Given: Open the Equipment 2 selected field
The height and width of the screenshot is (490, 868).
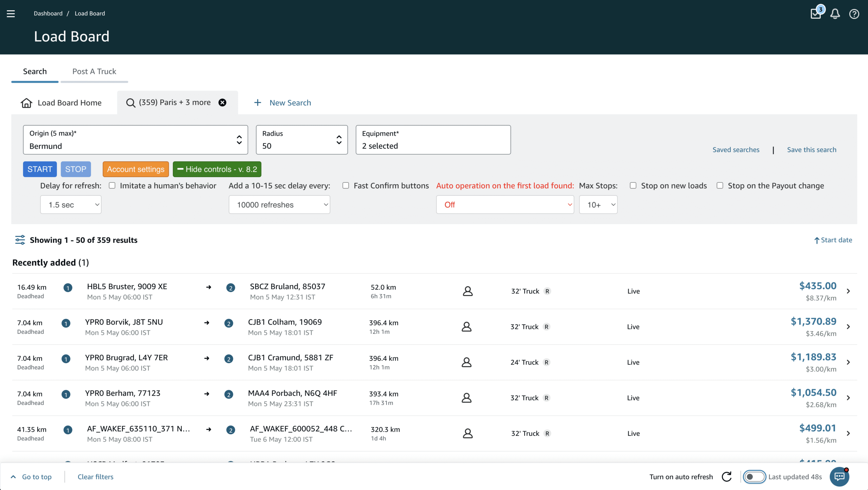Looking at the screenshot, I should tap(433, 140).
